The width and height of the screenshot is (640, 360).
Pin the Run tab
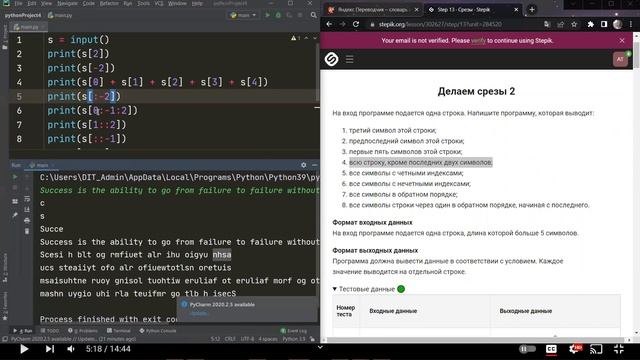click(15, 215)
